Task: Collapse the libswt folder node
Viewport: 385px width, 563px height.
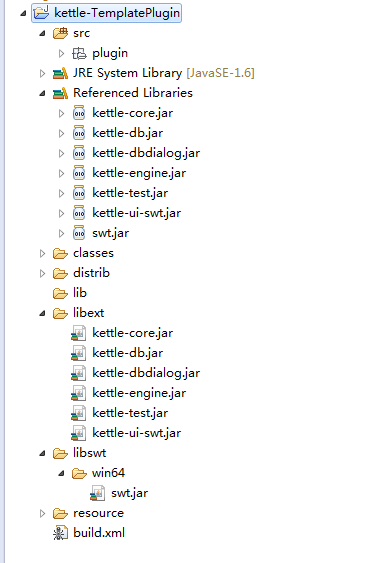Action: click(x=43, y=454)
